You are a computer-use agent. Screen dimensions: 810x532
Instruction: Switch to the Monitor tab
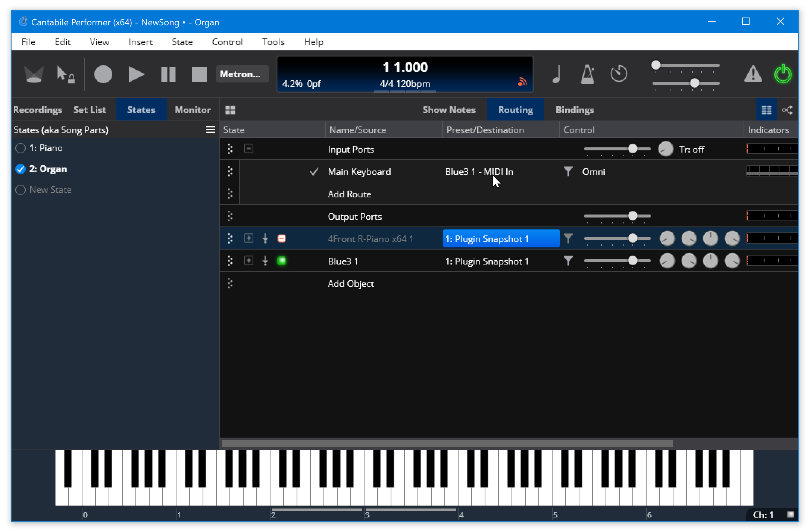pos(193,110)
